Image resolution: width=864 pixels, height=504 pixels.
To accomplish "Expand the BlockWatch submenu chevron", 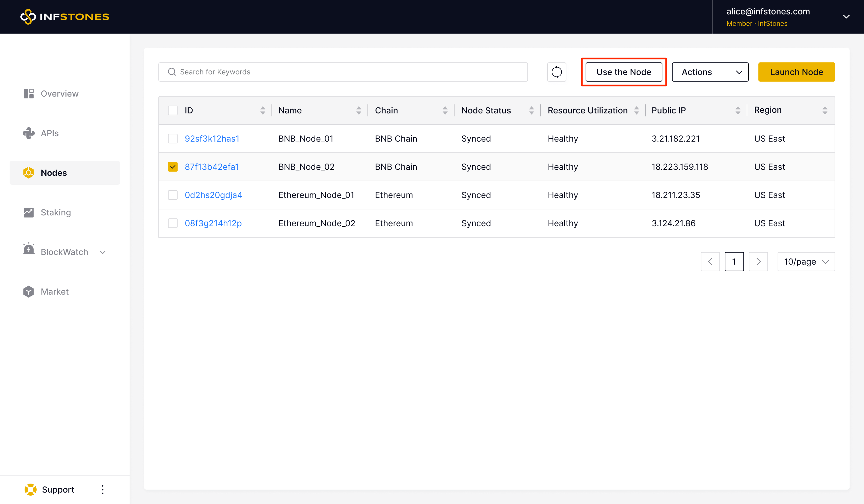I will coord(103,252).
